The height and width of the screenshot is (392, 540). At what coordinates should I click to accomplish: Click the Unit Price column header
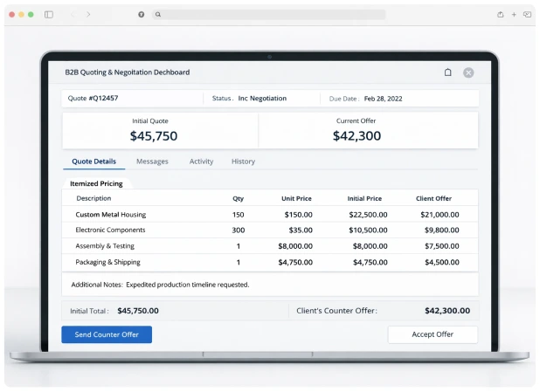[x=296, y=198]
